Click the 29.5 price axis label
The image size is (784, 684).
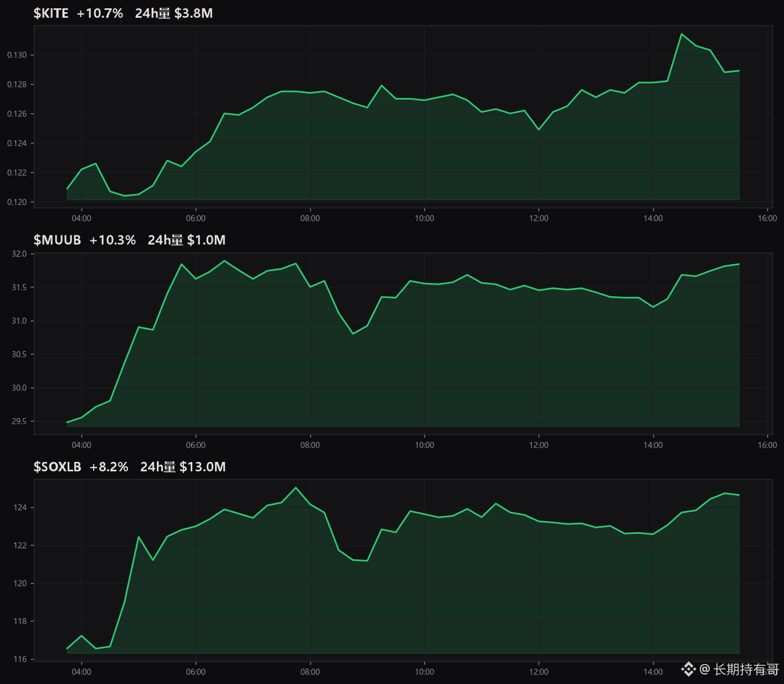19,421
